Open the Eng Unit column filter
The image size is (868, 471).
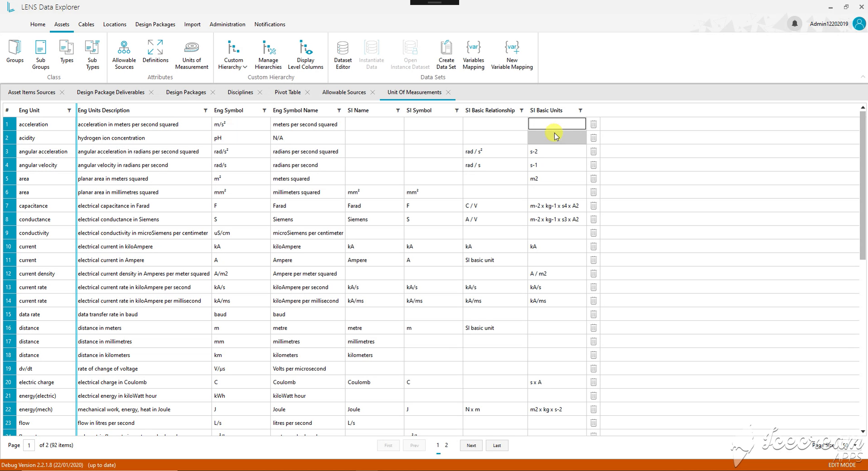coord(69,111)
